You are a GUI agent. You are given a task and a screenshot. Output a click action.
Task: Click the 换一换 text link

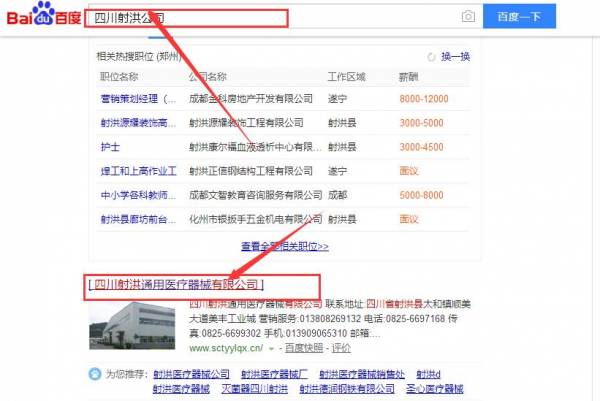pos(456,57)
